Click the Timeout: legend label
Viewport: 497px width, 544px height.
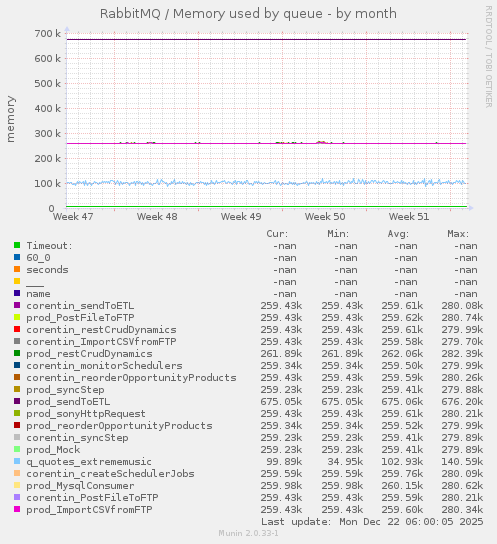pos(50,246)
